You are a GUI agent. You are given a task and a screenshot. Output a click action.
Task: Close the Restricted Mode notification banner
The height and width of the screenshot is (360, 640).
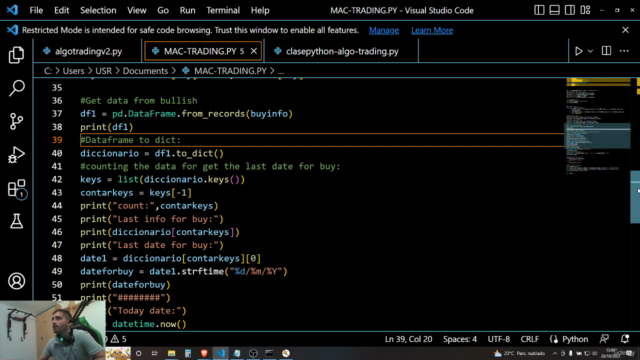point(625,30)
